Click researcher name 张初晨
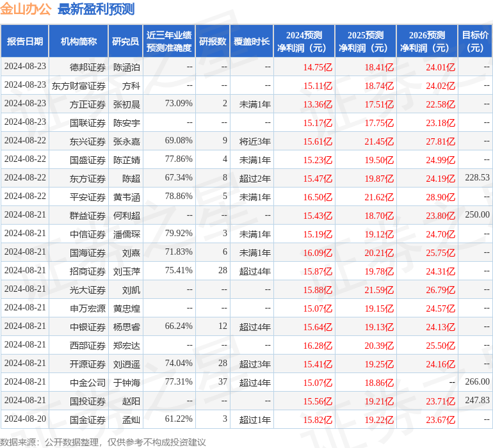 point(126,104)
